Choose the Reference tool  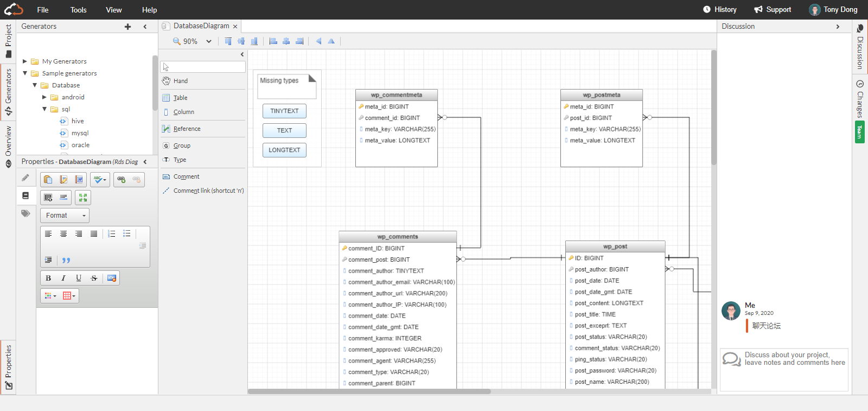coord(187,129)
